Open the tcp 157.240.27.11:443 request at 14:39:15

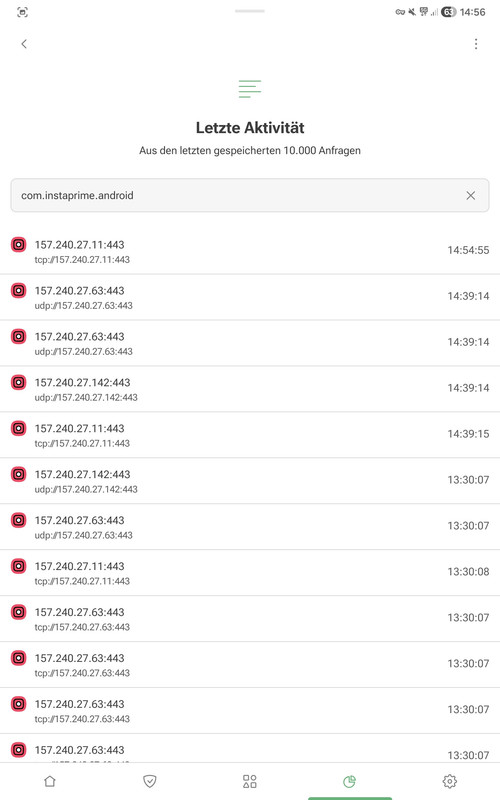point(249,435)
